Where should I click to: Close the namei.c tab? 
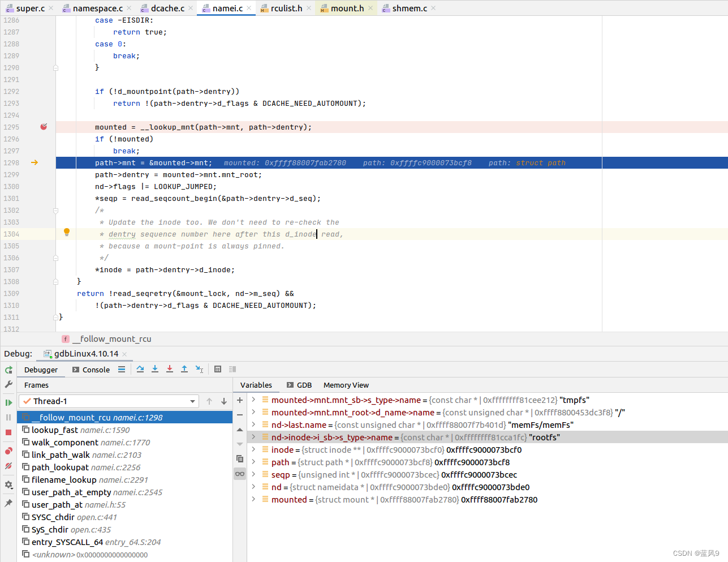[x=249, y=8]
